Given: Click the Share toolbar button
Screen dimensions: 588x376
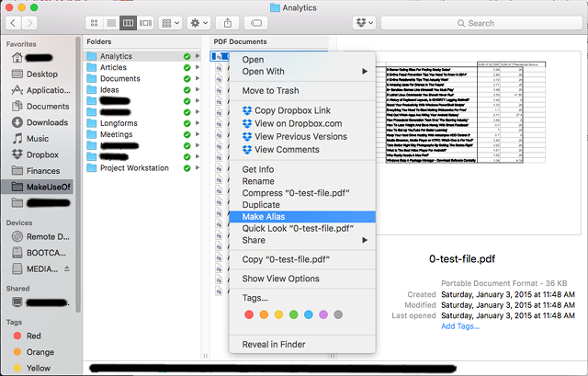Looking at the screenshot, I should coord(230,22).
